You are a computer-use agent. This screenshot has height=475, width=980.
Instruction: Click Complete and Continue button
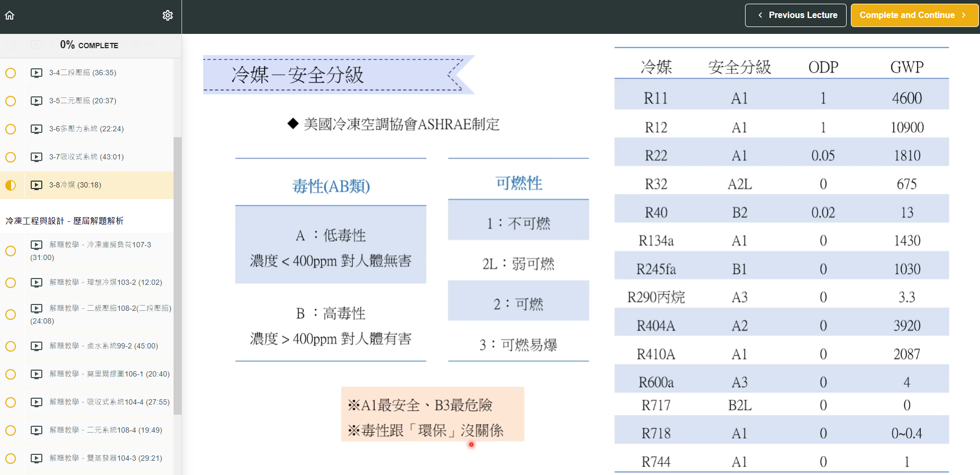[914, 15]
